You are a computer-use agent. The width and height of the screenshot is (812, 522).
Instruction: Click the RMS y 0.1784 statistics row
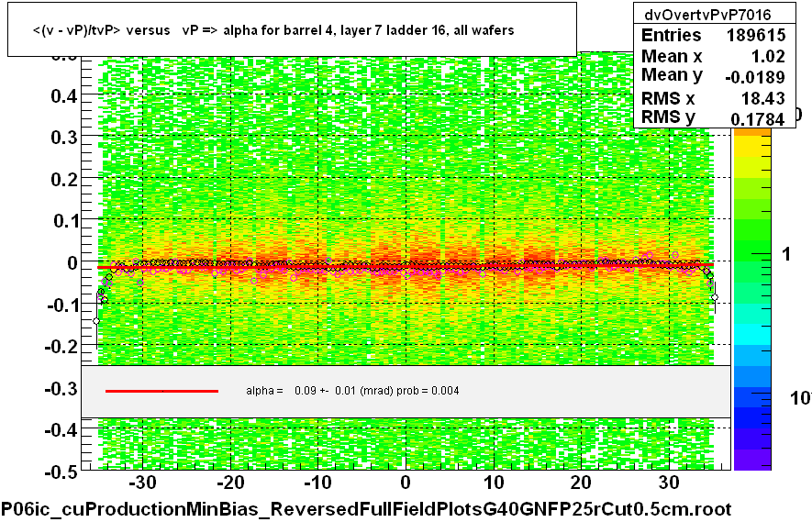(x=714, y=118)
